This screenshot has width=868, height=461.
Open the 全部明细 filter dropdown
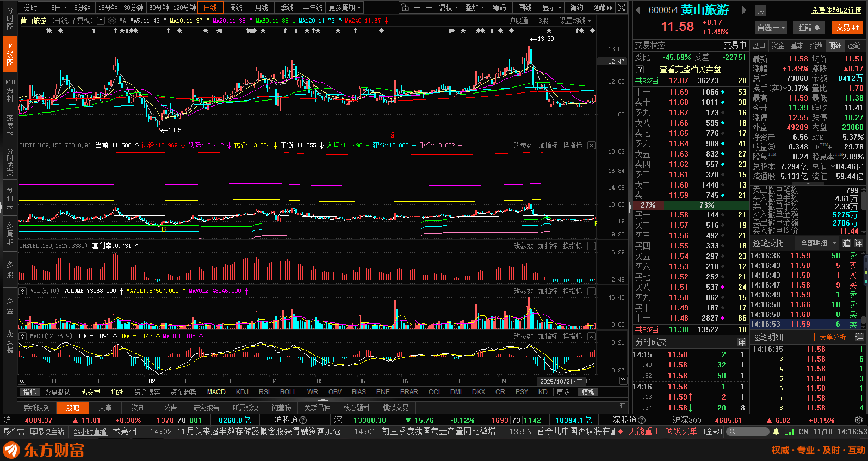(817, 243)
